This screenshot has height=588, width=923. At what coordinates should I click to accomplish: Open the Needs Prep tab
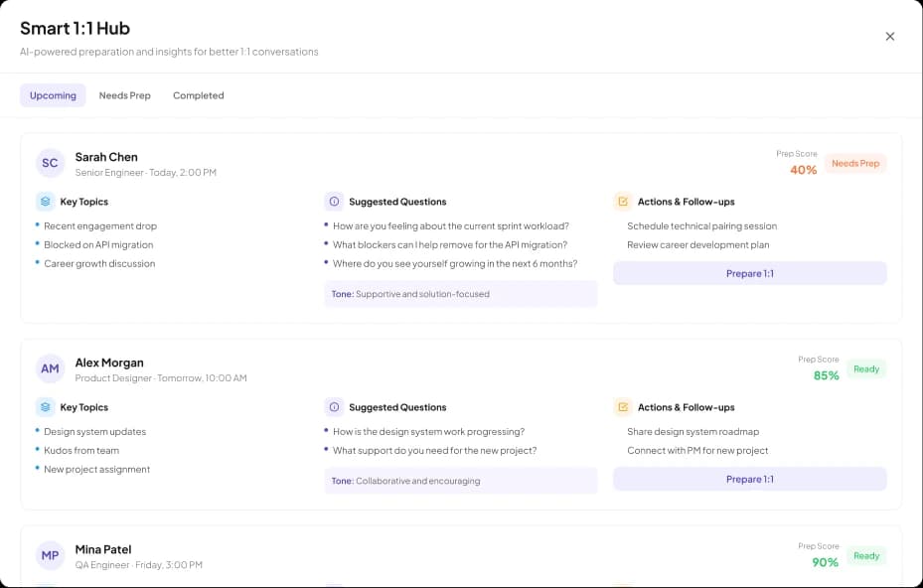coord(125,95)
